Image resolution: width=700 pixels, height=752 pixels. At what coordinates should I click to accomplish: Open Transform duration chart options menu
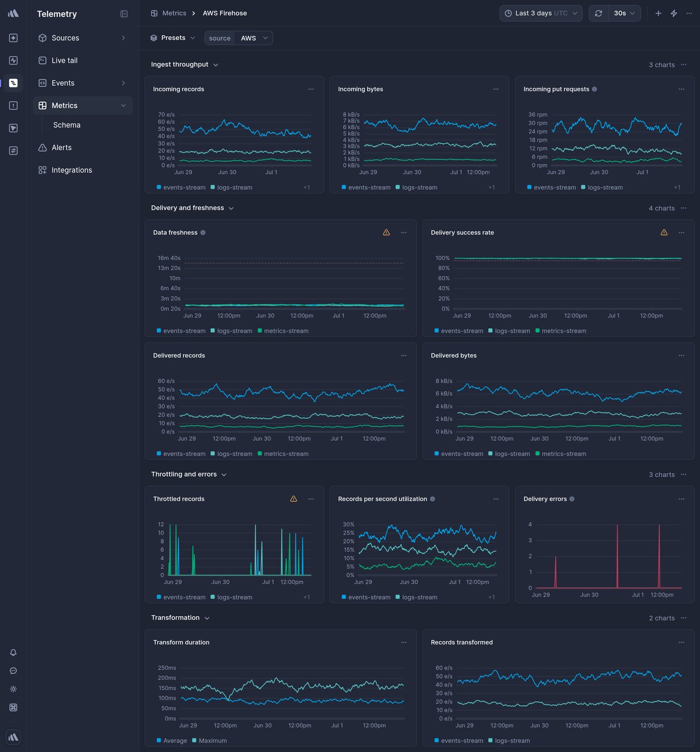[x=404, y=643]
